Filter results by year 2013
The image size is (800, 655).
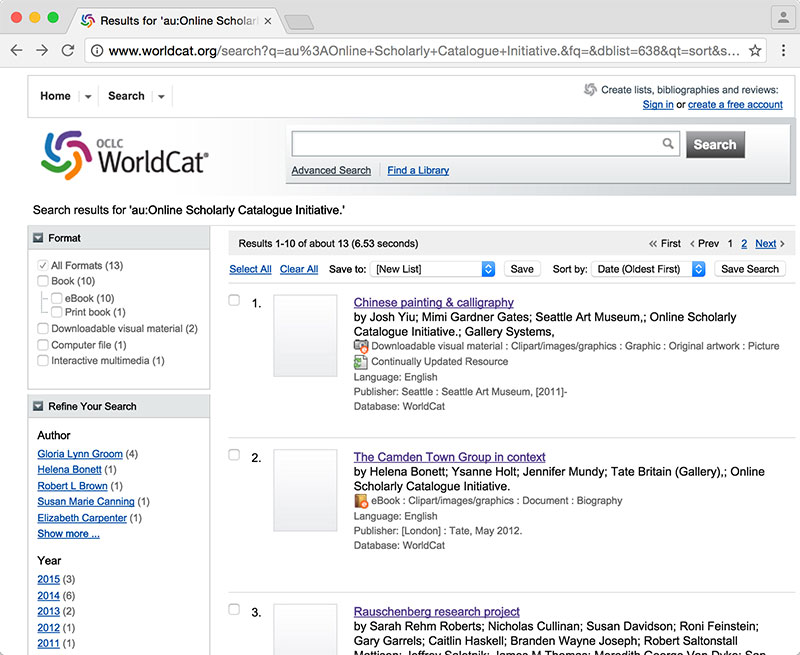coord(48,611)
